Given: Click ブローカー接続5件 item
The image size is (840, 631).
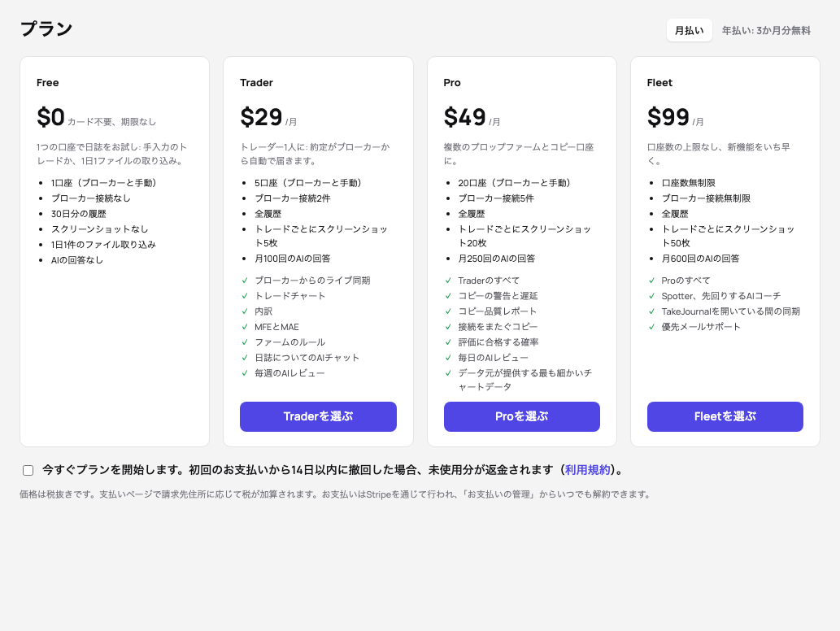Looking at the screenshot, I should (496, 198).
